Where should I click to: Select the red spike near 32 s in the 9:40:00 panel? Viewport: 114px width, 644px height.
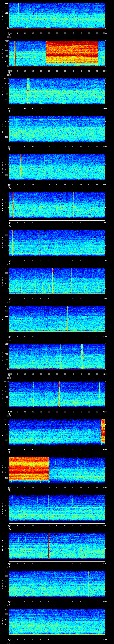pos(60,356)
